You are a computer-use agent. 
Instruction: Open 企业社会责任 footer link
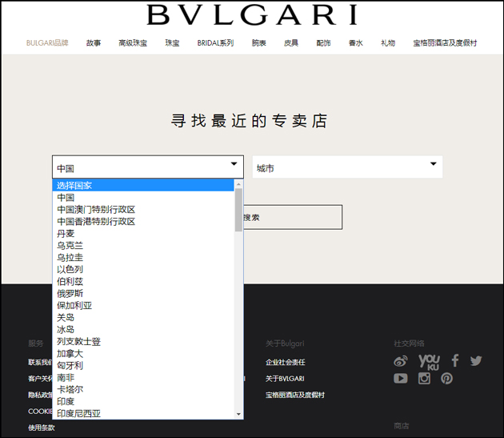[286, 362]
